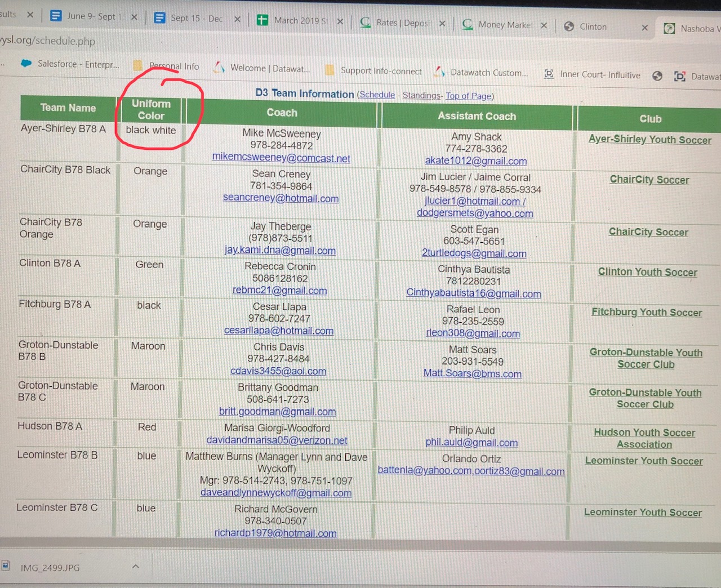Open ChairCity Soccer link in B78 Black row

tap(649, 180)
